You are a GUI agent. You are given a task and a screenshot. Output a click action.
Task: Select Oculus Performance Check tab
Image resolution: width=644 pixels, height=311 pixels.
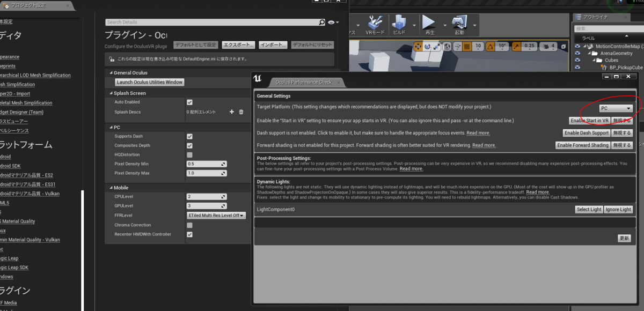[x=304, y=82]
